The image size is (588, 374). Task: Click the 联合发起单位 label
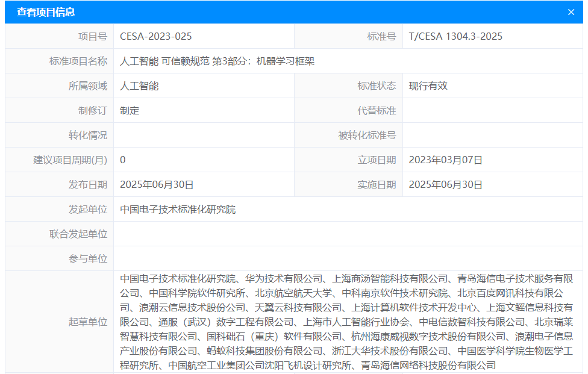pos(78,234)
